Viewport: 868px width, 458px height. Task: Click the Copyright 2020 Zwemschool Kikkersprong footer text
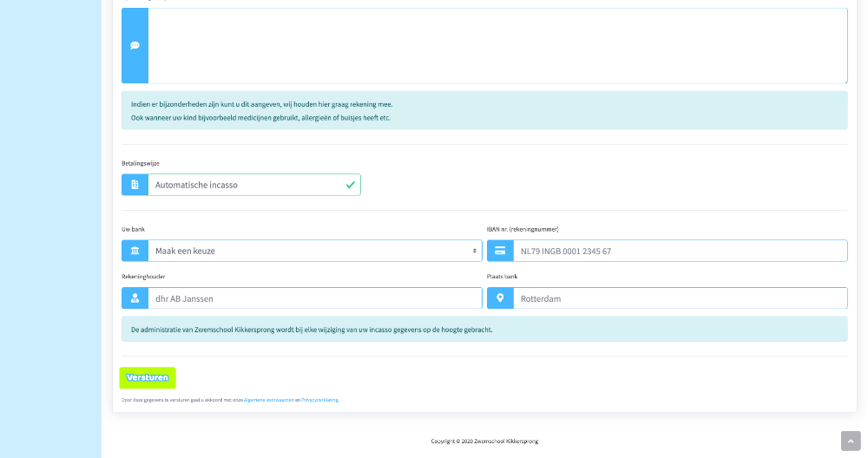click(484, 441)
